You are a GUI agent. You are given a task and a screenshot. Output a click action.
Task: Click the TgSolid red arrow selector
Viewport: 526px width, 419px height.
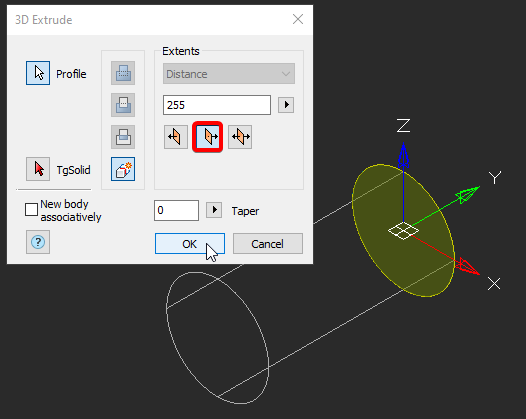click(38, 169)
